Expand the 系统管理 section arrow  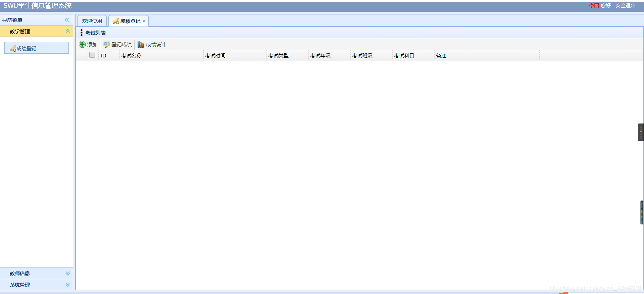68,285
